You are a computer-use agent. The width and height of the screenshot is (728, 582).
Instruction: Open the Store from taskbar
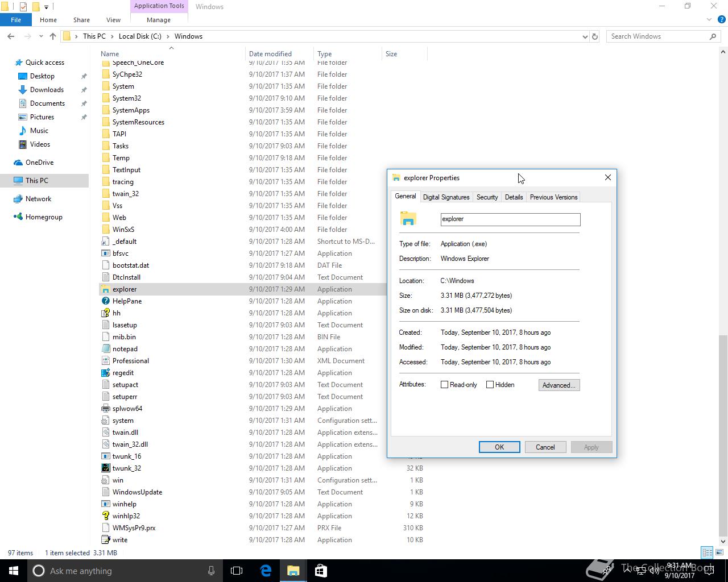(x=321, y=571)
